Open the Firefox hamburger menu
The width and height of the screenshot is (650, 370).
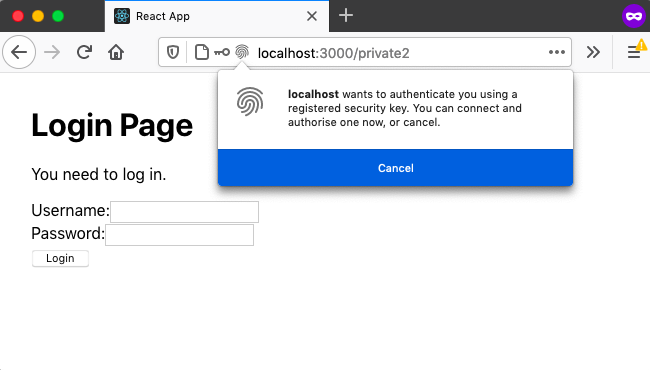pyautogui.click(x=634, y=52)
